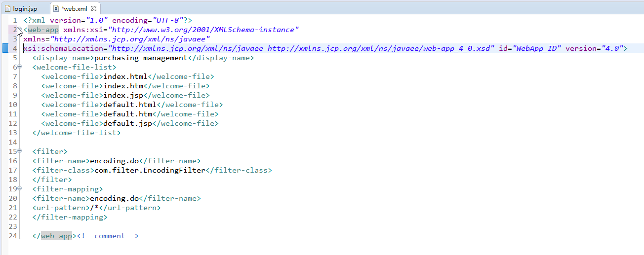
Task: Click the encoding="UTF-8" attribute on line 1
Action: [x=148, y=20]
